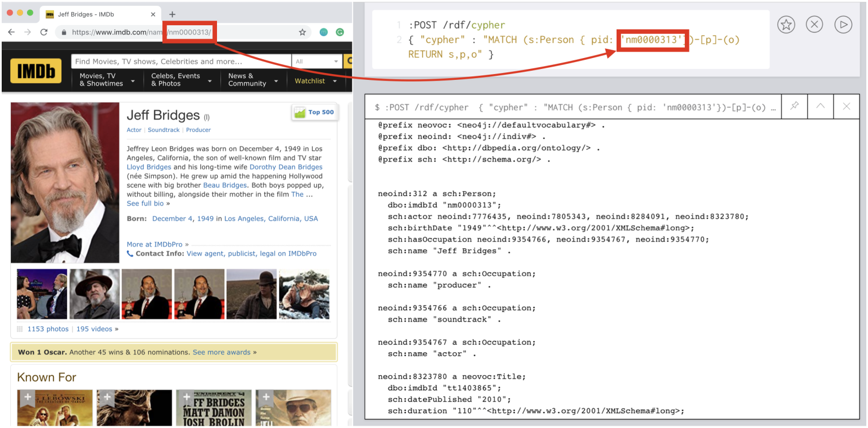Open the Producer category link
The width and height of the screenshot is (868, 428).
coord(198,130)
